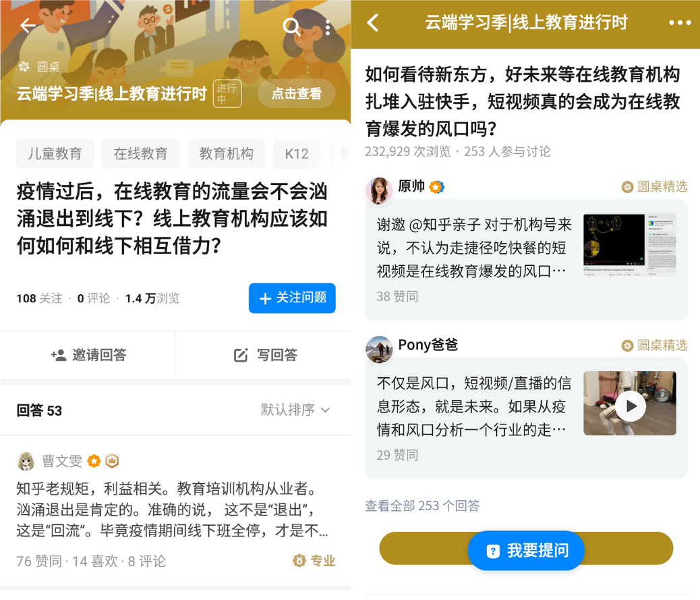This screenshot has height=600, width=700.
Task: Select the 在线教育 topic tag
Action: (x=141, y=154)
